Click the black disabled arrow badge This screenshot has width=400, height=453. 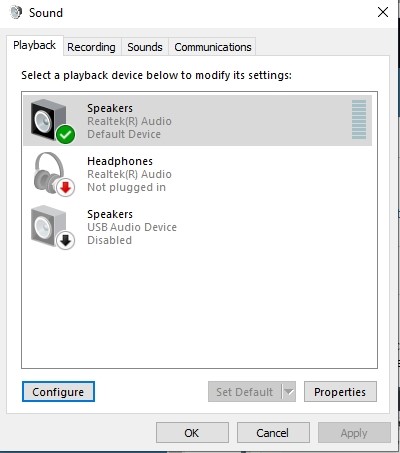[65, 240]
